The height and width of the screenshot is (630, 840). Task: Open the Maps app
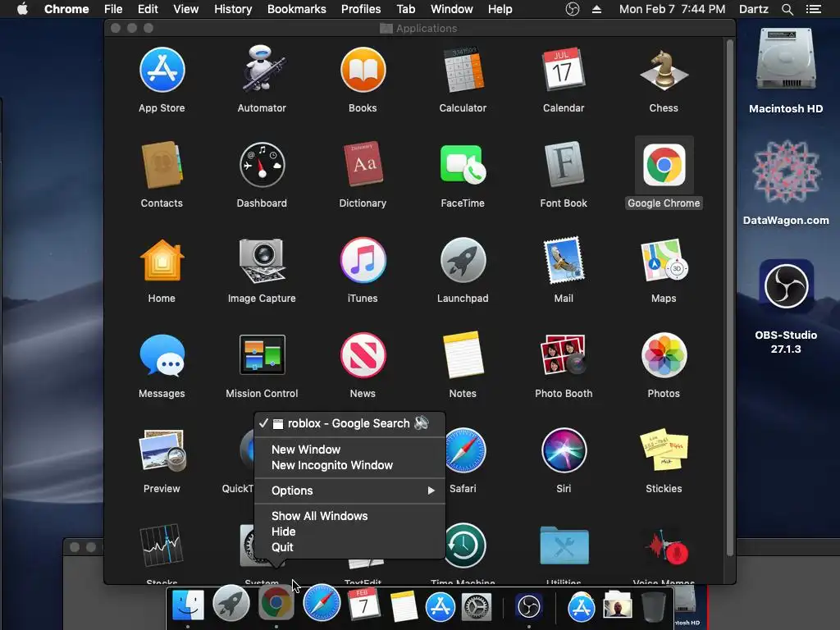pyautogui.click(x=664, y=260)
